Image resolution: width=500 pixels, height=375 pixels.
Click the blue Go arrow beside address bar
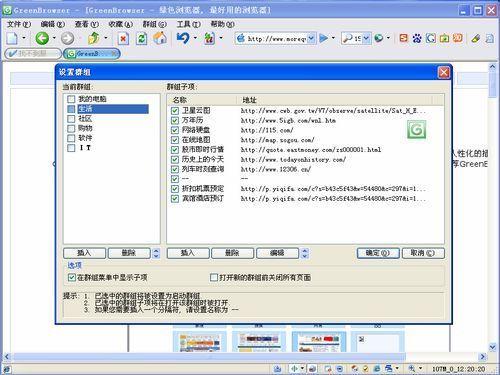pyautogui.click(x=323, y=38)
